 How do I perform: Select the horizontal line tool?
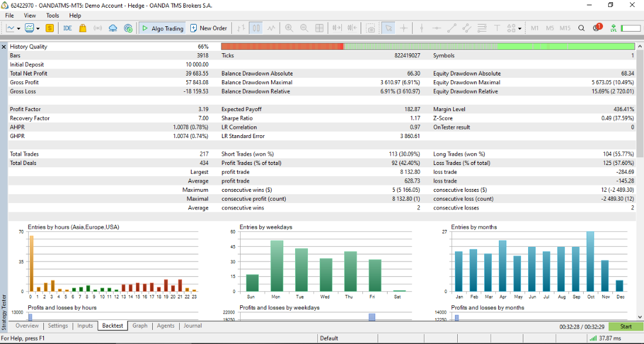pyautogui.click(x=437, y=28)
